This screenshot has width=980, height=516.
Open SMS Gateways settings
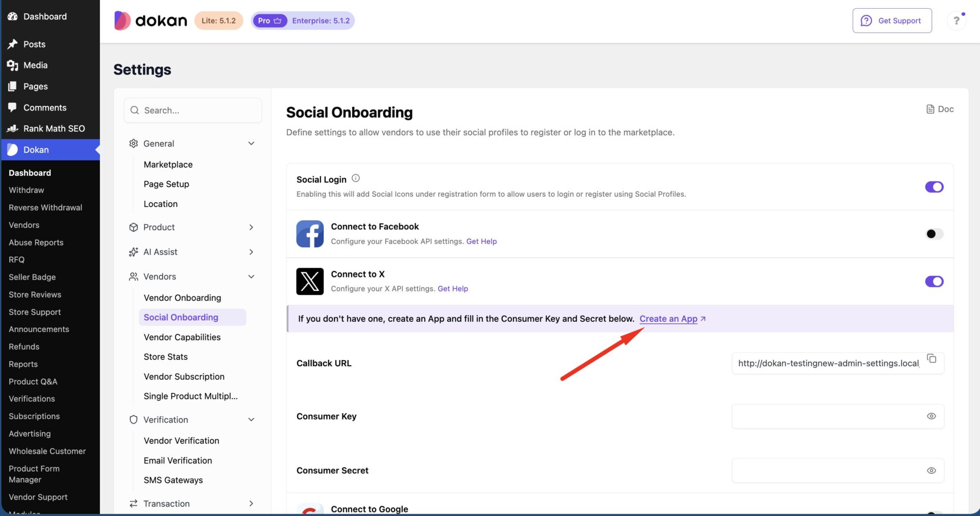coord(174,480)
